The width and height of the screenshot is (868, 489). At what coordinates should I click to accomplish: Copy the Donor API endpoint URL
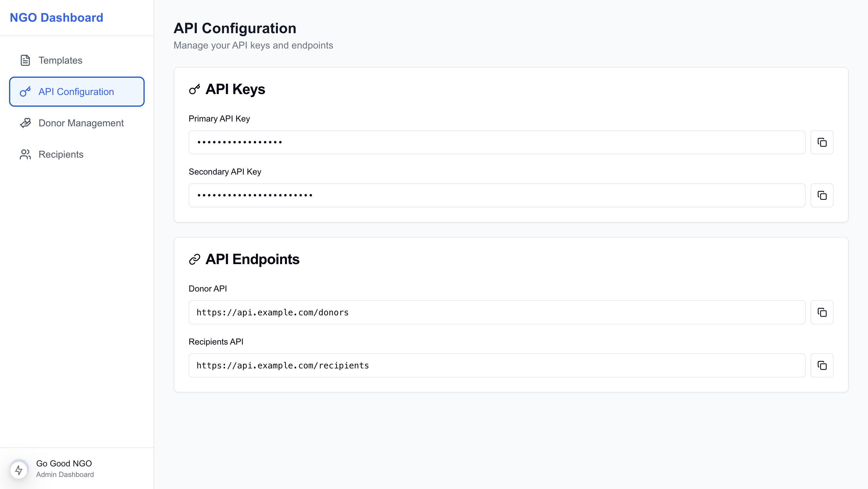click(822, 312)
